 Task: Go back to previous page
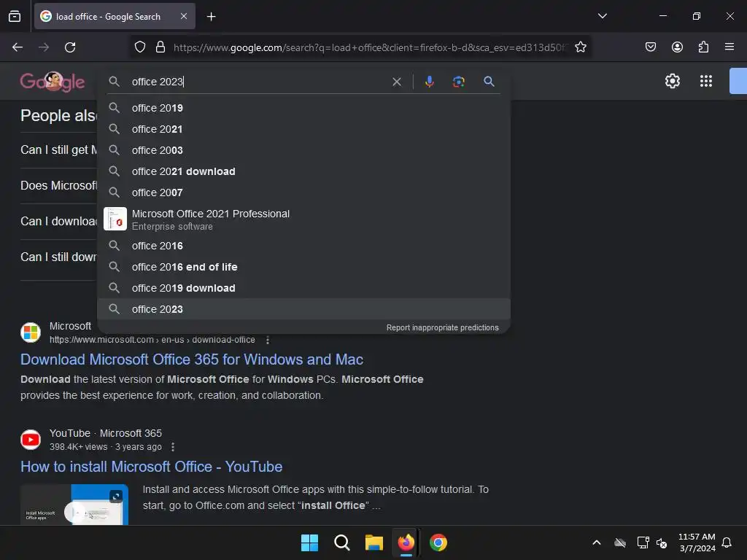(18, 47)
